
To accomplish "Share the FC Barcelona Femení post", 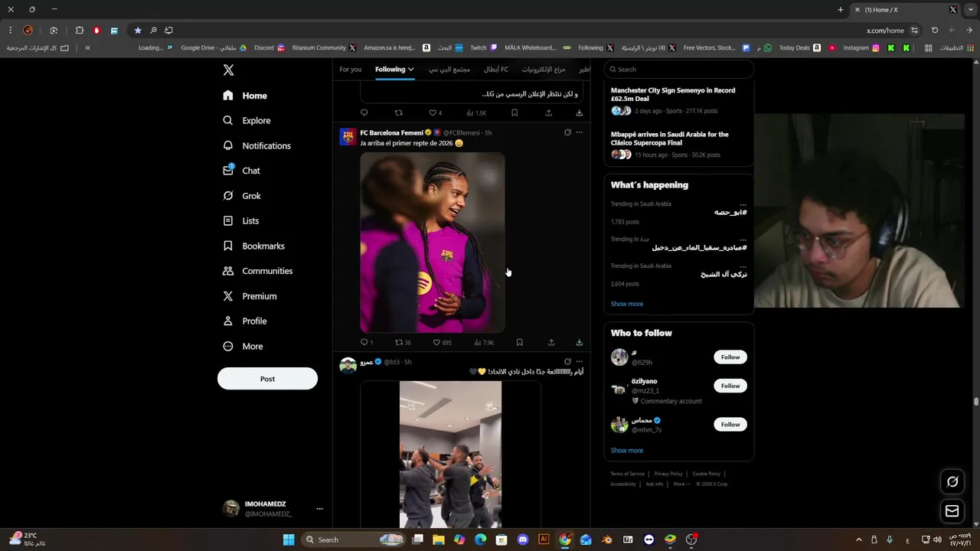I will click(x=550, y=342).
